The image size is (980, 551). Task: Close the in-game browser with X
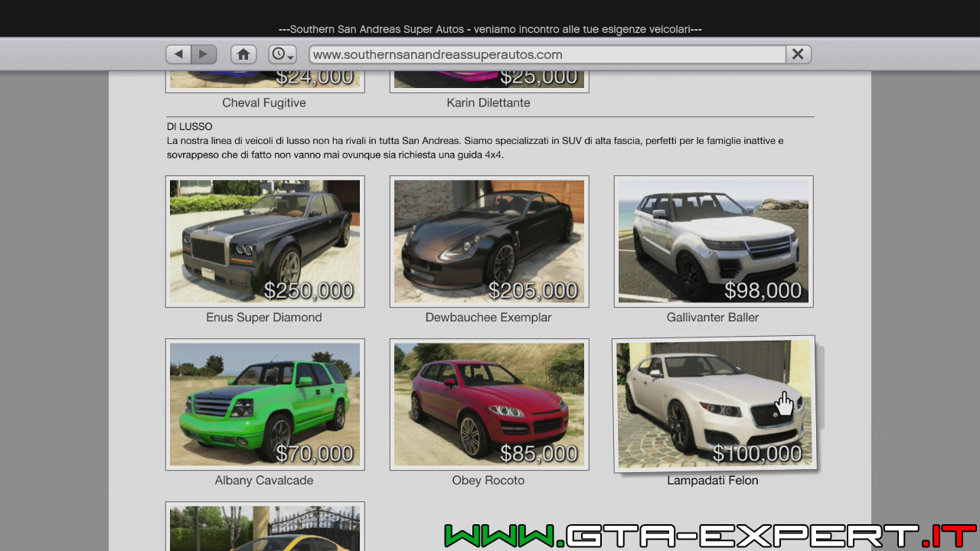coord(798,54)
